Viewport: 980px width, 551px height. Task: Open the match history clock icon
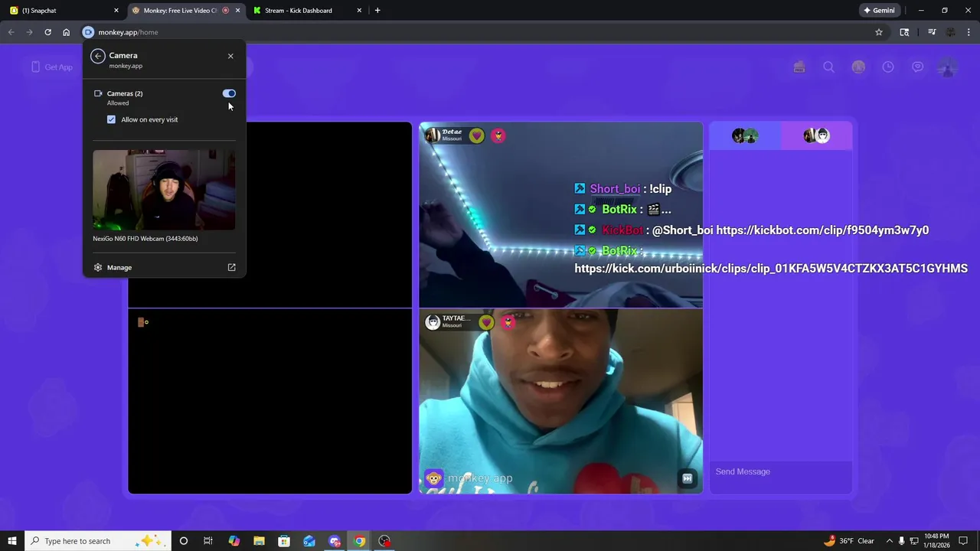[888, 67]
